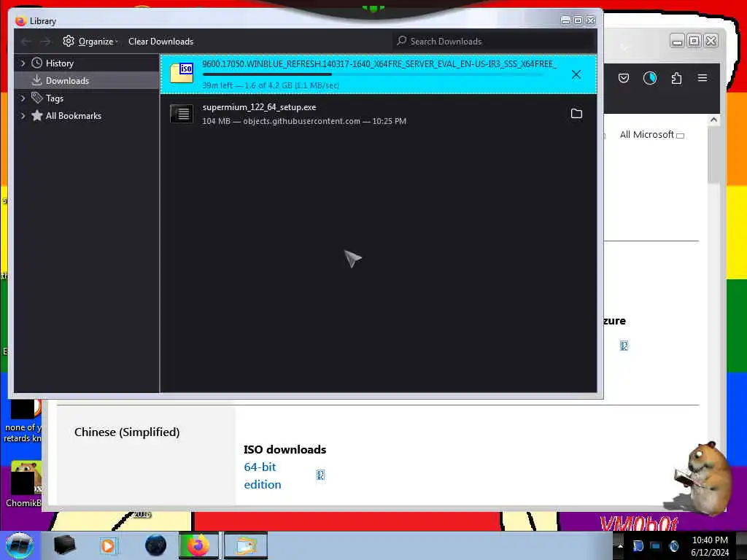The image size is (747, 560).
Task: Open the dark globe browser taskbar icon
Action: coord(155,545)
